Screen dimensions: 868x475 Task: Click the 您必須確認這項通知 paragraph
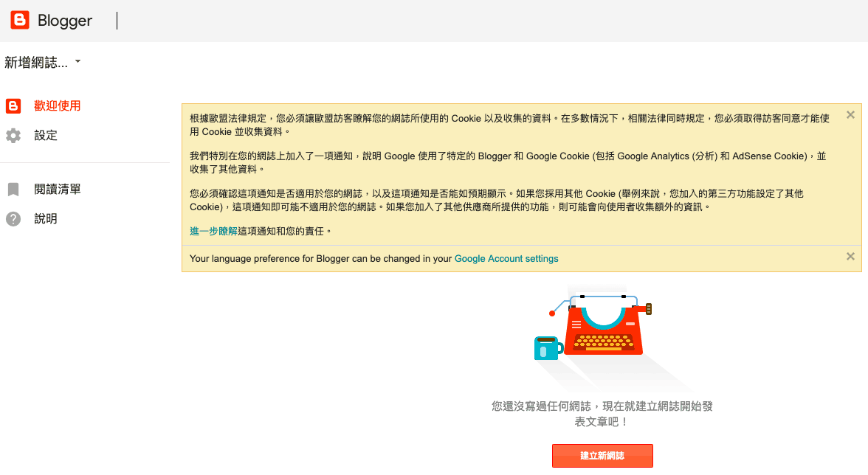coord(497,200)
